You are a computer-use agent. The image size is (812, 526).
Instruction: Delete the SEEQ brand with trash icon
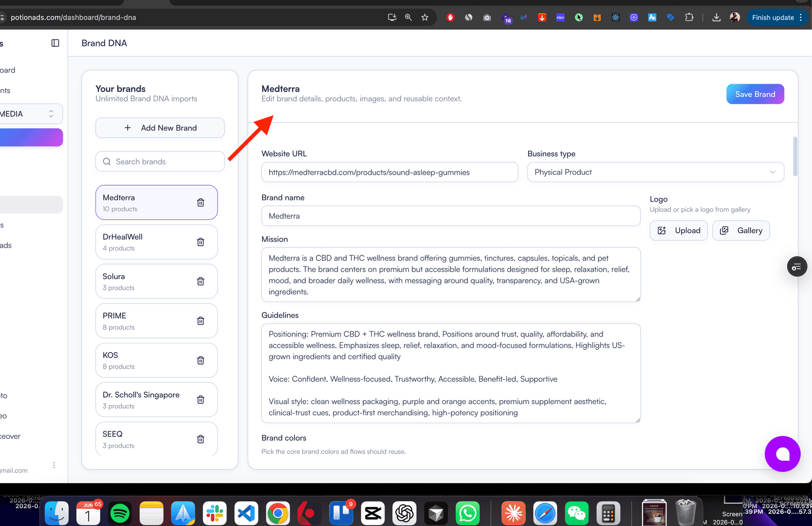click(x=201, y=439)
